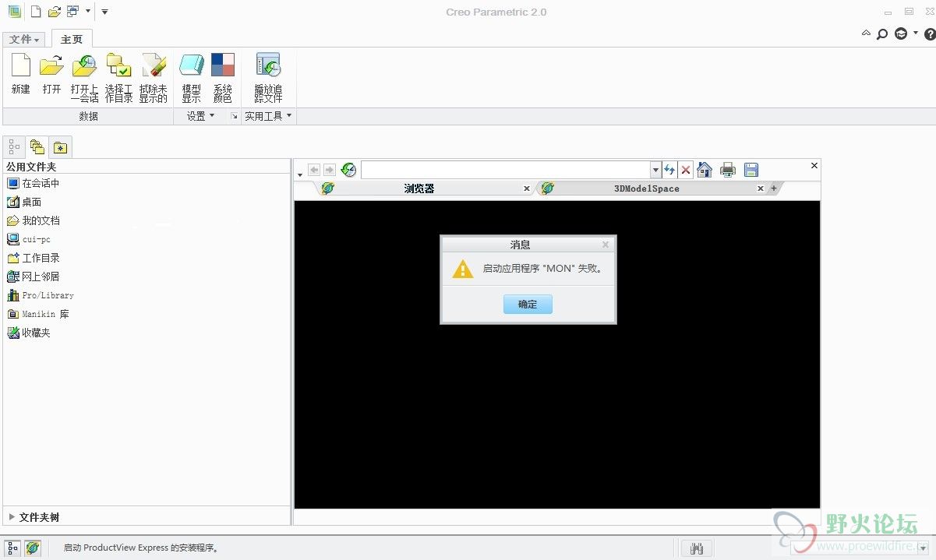
Task: Select Manikin 库 library entry
Action: pos(38,314)
